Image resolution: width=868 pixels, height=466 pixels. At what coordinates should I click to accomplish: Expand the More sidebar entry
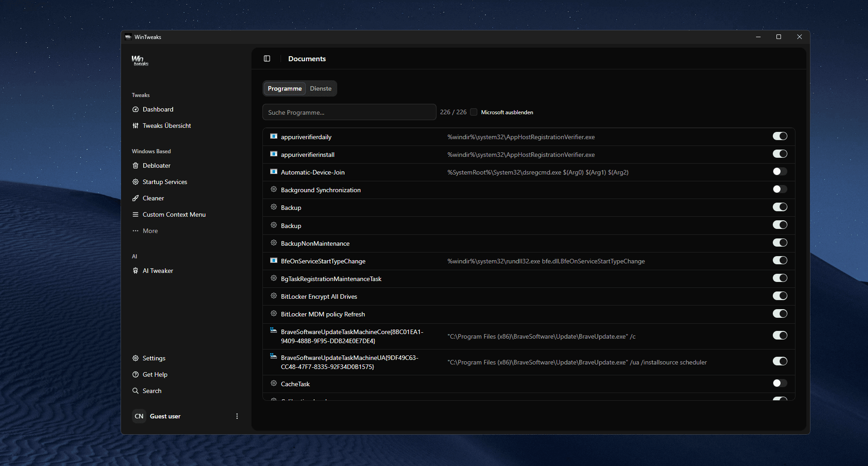click(x=150, y=231)
